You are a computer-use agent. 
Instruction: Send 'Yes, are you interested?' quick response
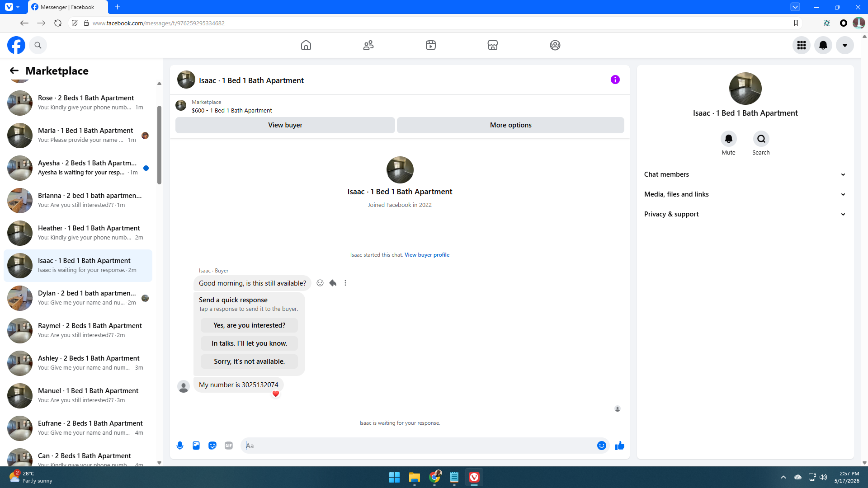tap(249, 325)
